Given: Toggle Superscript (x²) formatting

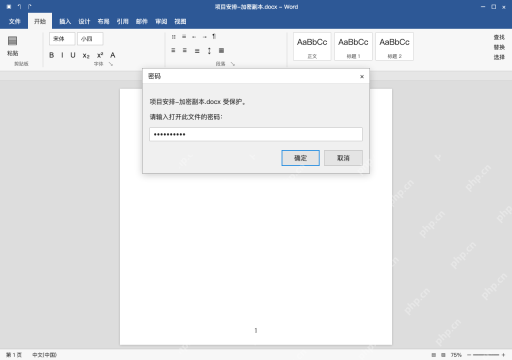Looking at the screenshot, I should click(x=100, y=55).
